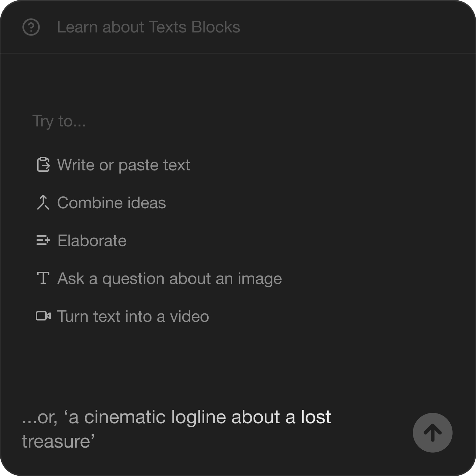Viewport: 476px width, 476px height.
Task: Click the merge arrows Combine icon
Action: click(x=43, y=203)
